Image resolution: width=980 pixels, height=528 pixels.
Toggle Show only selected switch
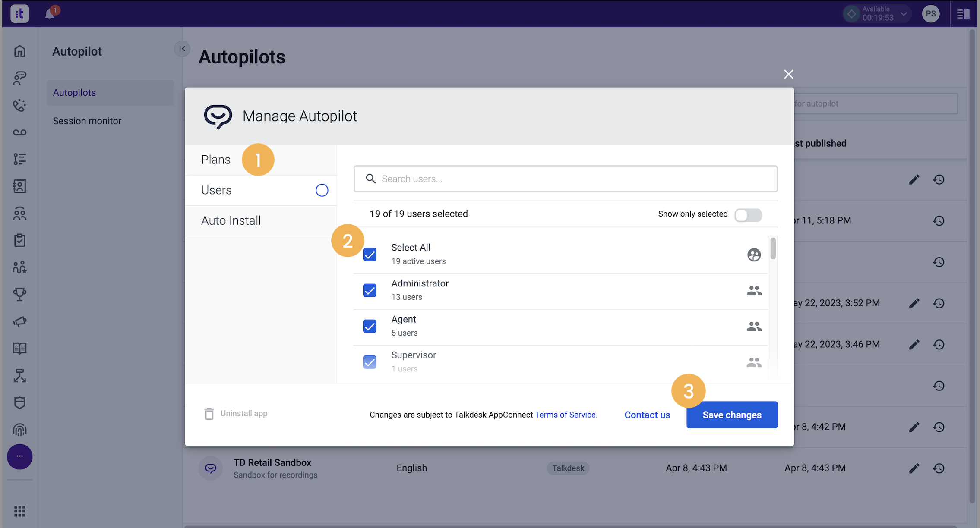[748, 214]
